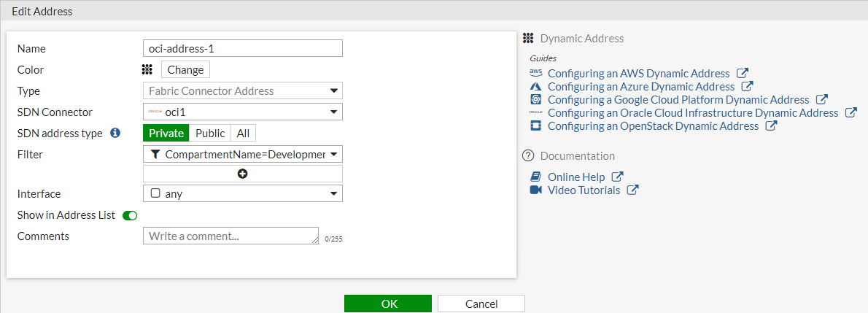Toggle Show in Address List switch

[130, 215]
